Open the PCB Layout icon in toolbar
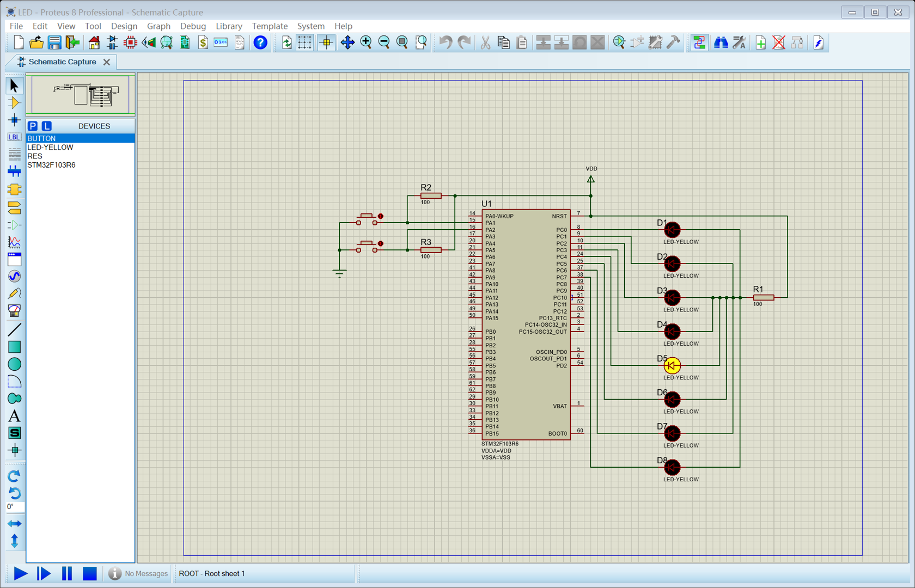Screen dimensions: 915x588 click(x=130, y=42)
